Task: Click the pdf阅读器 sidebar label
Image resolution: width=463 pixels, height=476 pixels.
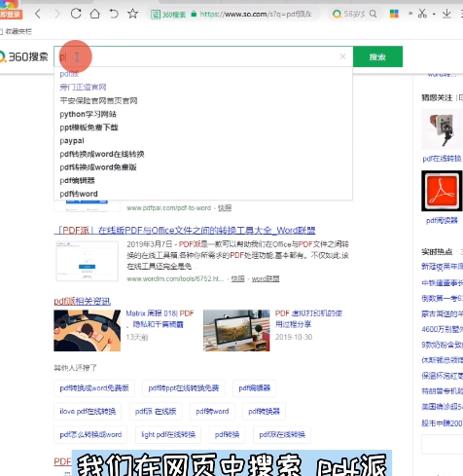Action: click(x=442, y=221)
